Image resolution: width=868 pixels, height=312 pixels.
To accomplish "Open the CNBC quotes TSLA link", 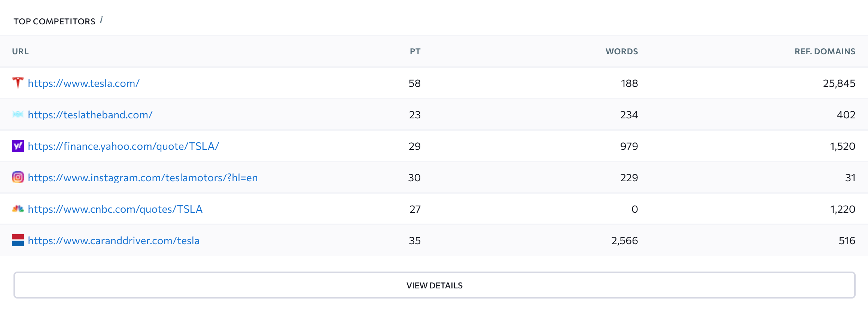I will [x=115, y=209].
